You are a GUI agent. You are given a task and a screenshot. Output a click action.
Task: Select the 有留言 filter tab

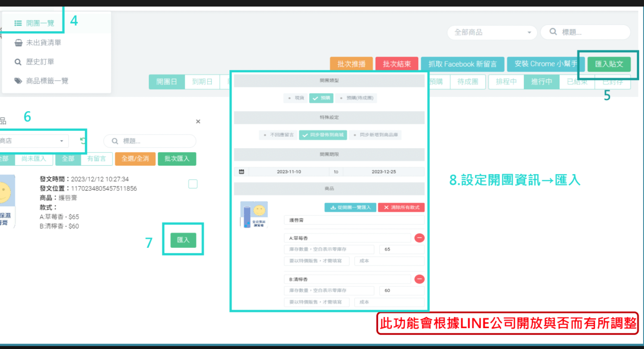pyautogui.click(x=97, y=159)
